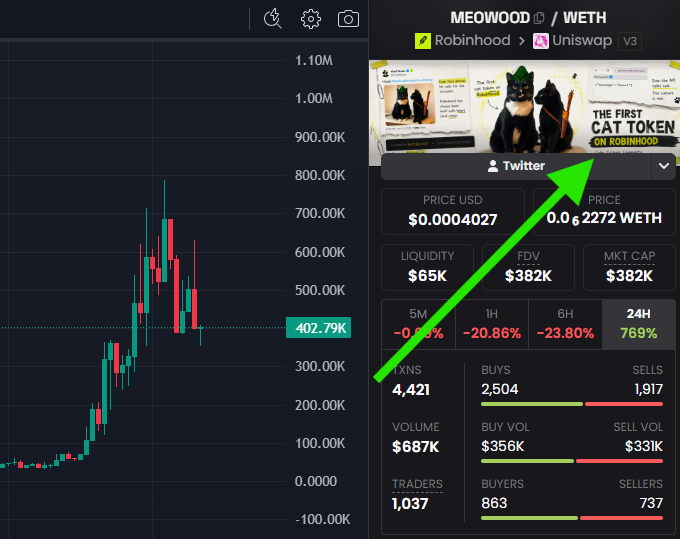Click the LIQUIDITY $65K box

point(427,267)
